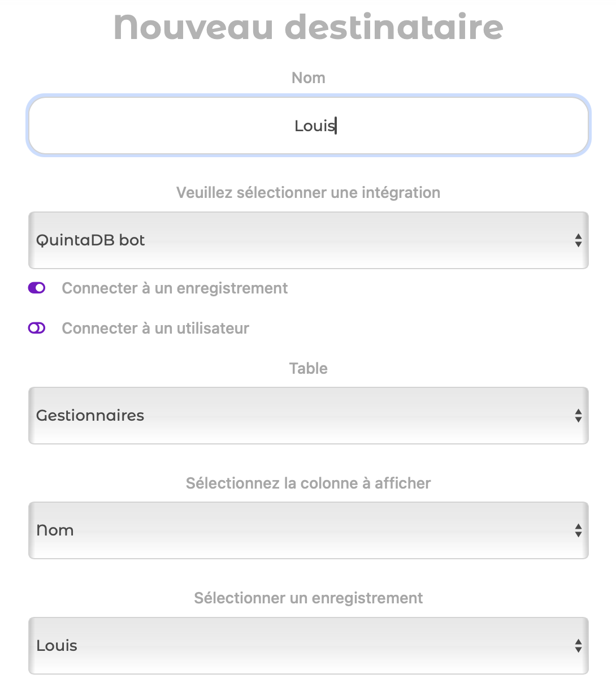
Task: Click the up-down arrows icon on the Gestionnaires select
Action: point(578,416)
